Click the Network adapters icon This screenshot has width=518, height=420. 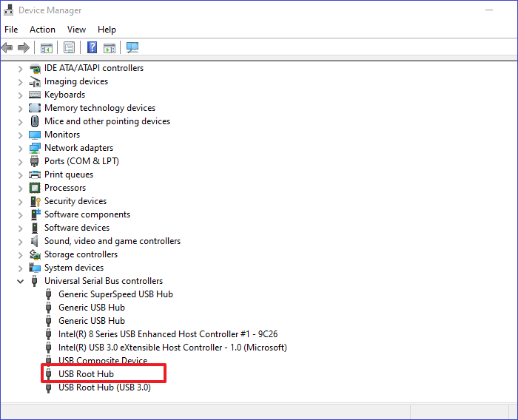(x=35, y=148)
